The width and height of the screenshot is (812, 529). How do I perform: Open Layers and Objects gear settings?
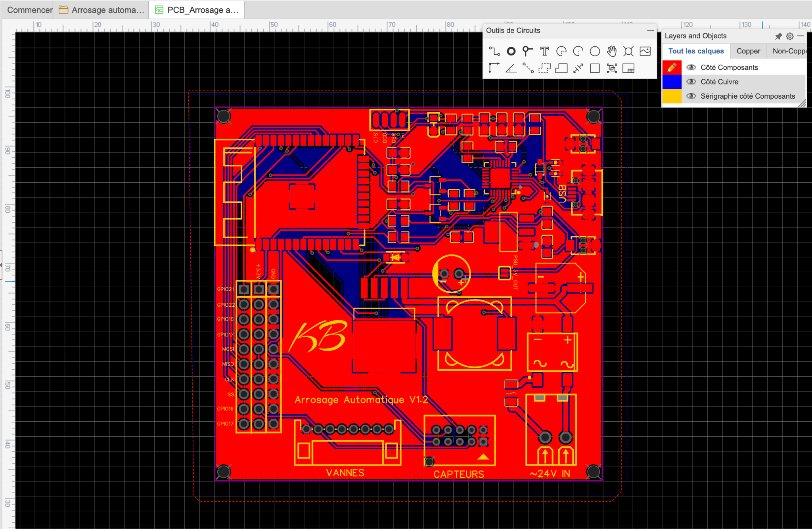(x=790, y=36)
